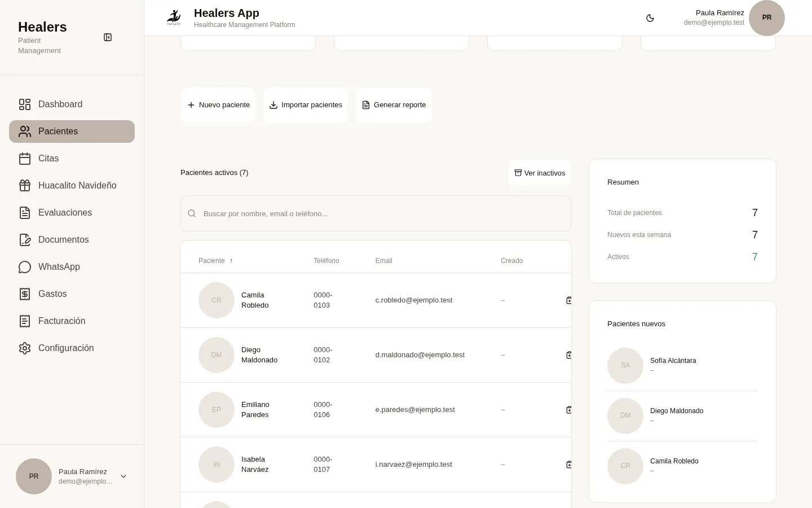
Task: Click email c.robledo@ejemplo.test
Action: point(414,300)
